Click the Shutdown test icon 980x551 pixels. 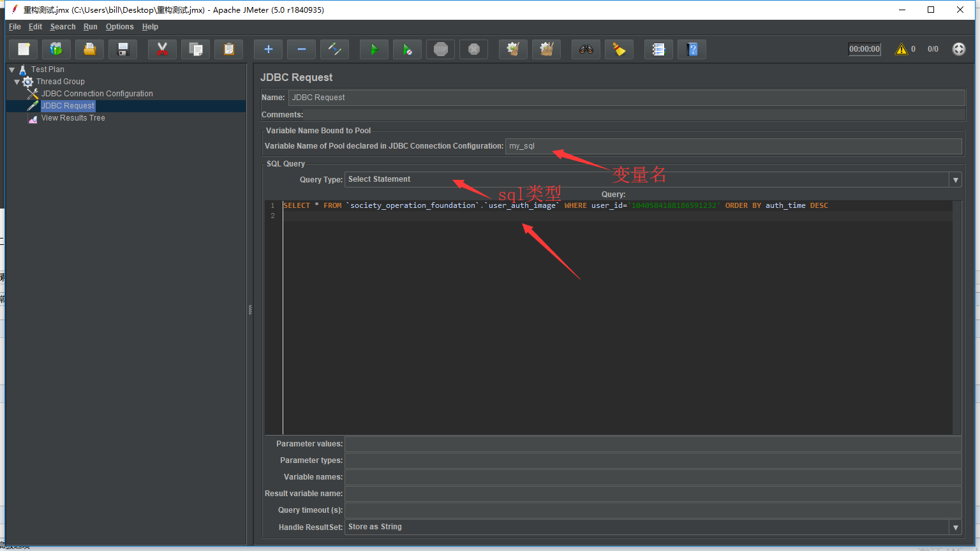click(x=474, y=49)
